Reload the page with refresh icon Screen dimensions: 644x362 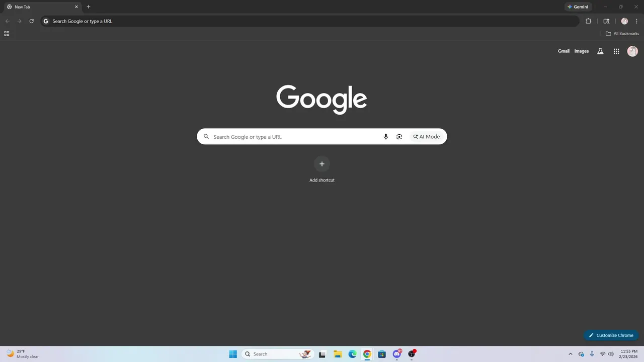click(31, 21)
